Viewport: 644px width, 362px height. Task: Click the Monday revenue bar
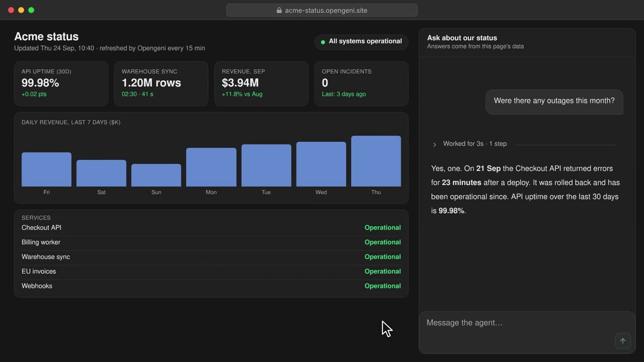[x=211, y=167]
